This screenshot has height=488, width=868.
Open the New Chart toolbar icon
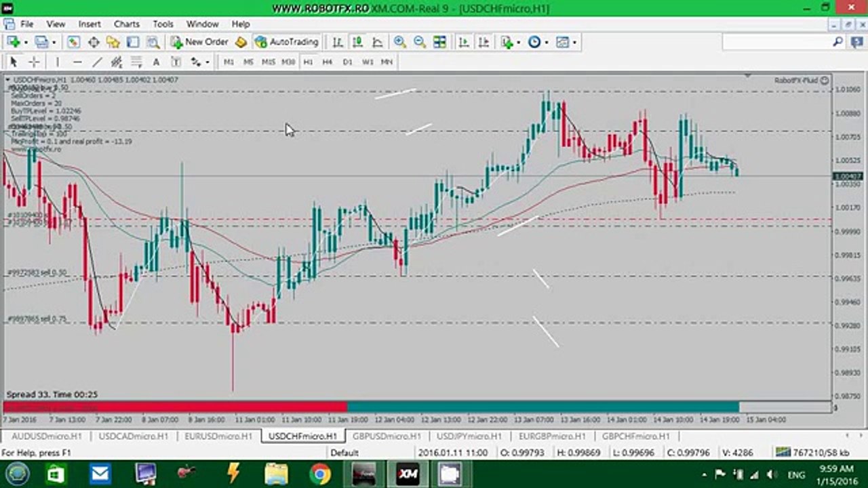coord(14,42)
